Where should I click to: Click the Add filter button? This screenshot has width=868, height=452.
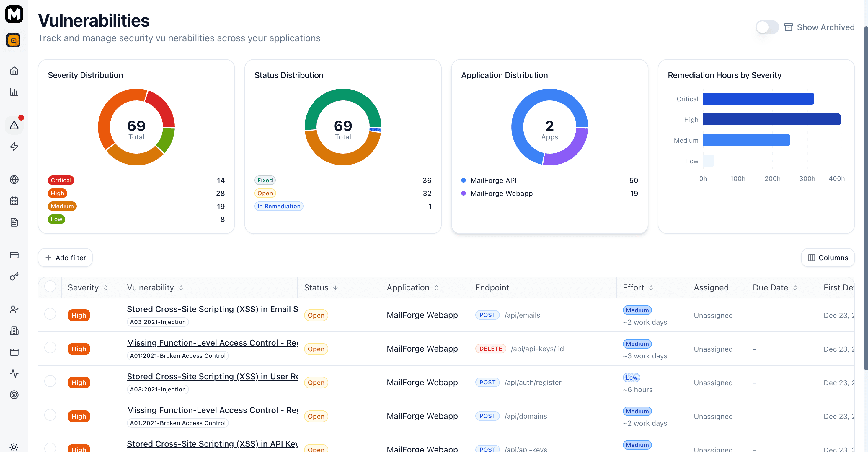click(65, 258)
